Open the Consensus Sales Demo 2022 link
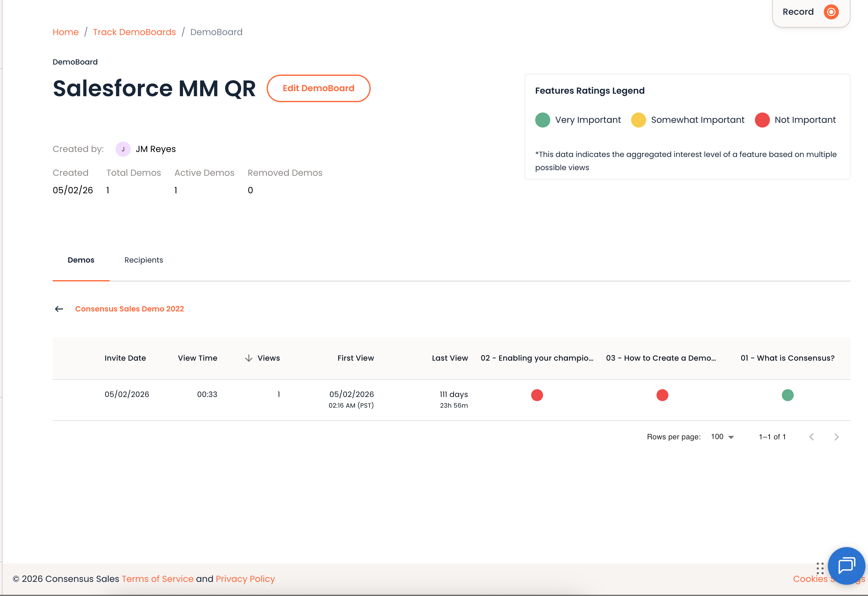This screenshot has width=868, height=596. click(x=130, y=309)
